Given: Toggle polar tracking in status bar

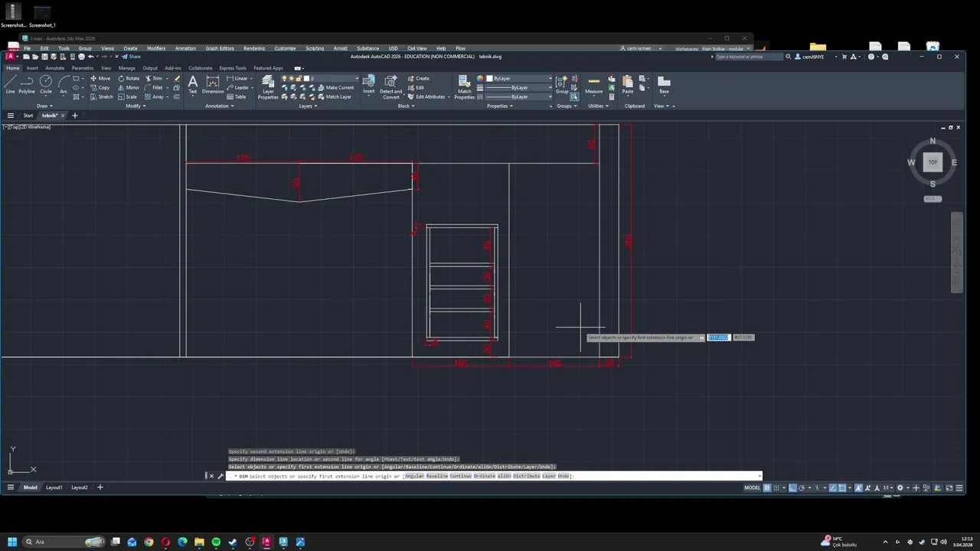Looking at the screenshot, I should 803,487.
